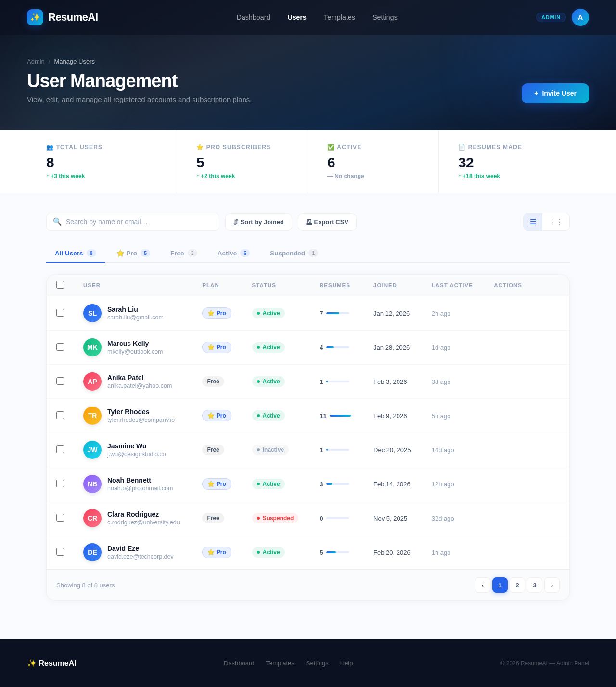The height and width of the screenshot is (687, 616).
Task: Open the admin avatar profile menu
Action: 580,17
